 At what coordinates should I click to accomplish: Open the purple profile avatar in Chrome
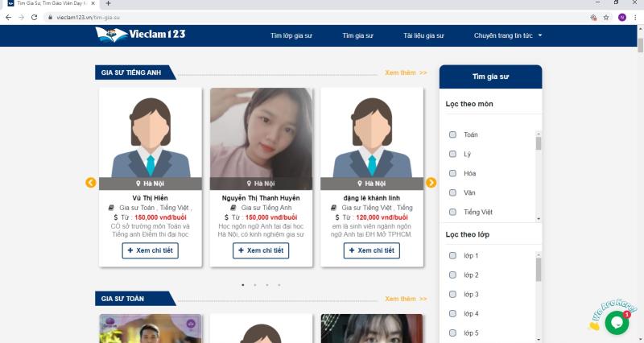click(x=622, y=17)
